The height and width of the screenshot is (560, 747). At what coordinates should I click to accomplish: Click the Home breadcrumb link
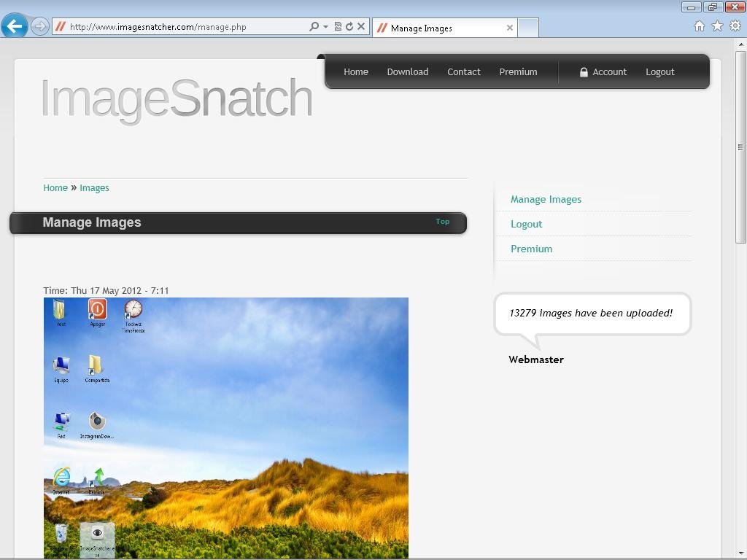55,187
